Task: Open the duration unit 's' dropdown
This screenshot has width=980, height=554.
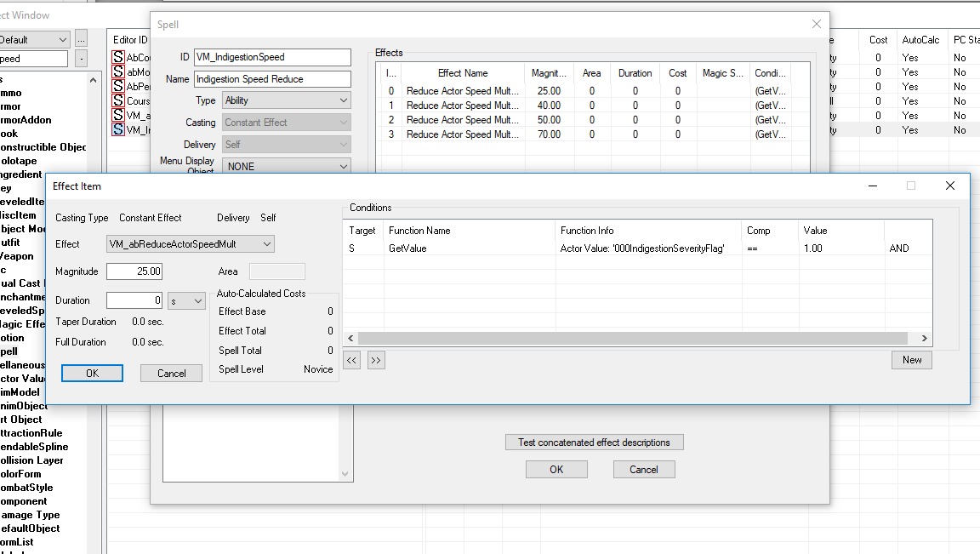Action: pos(185,300)
